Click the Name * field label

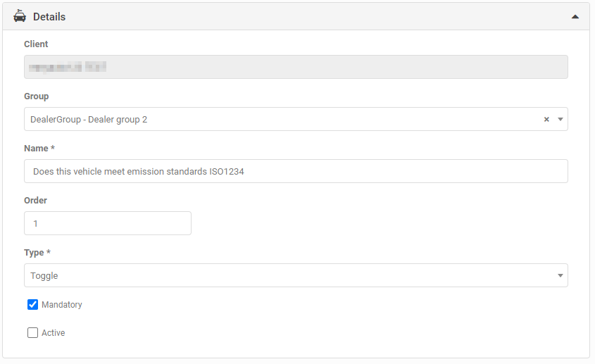point(38,148)
